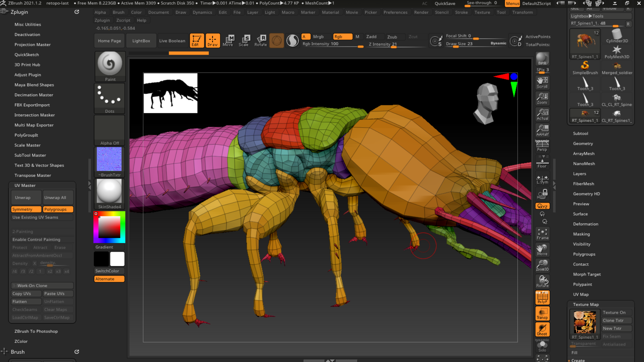Select the Dots stroke type
The width and height of the screenshot is (644, 362).
click(110, 97)
